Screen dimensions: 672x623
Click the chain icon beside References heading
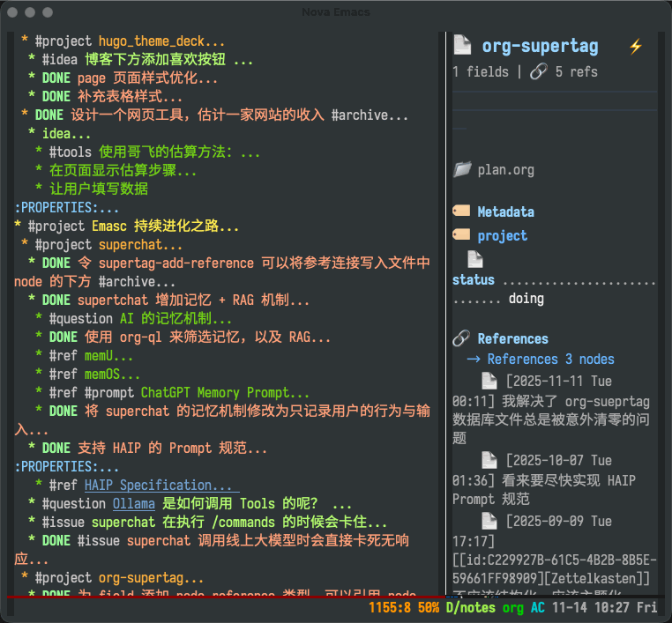(x=461, y=338)
